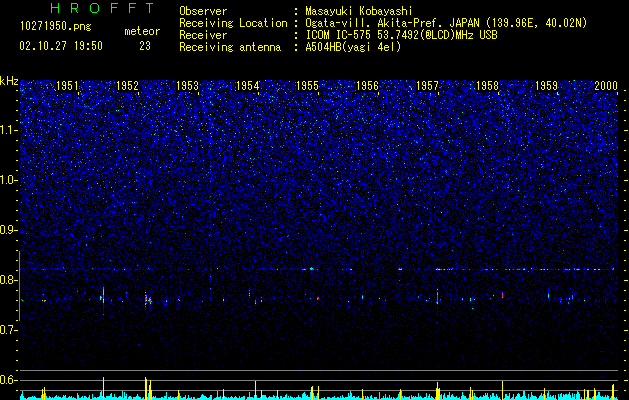Select the A504HB(yagi 4el) antenna text
Viewport: 629px width, 400px height.
coord(353,47)
